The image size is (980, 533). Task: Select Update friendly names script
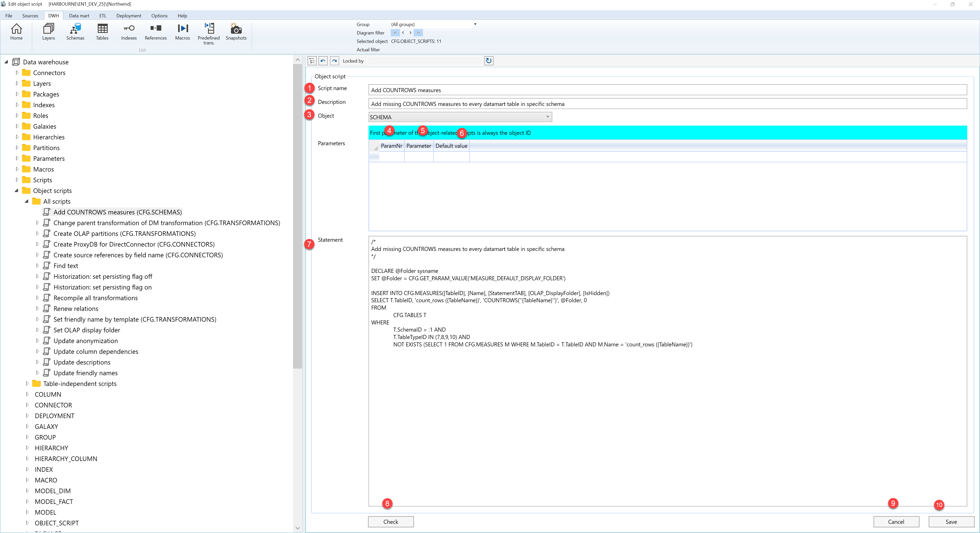click(x=85, y=373)
